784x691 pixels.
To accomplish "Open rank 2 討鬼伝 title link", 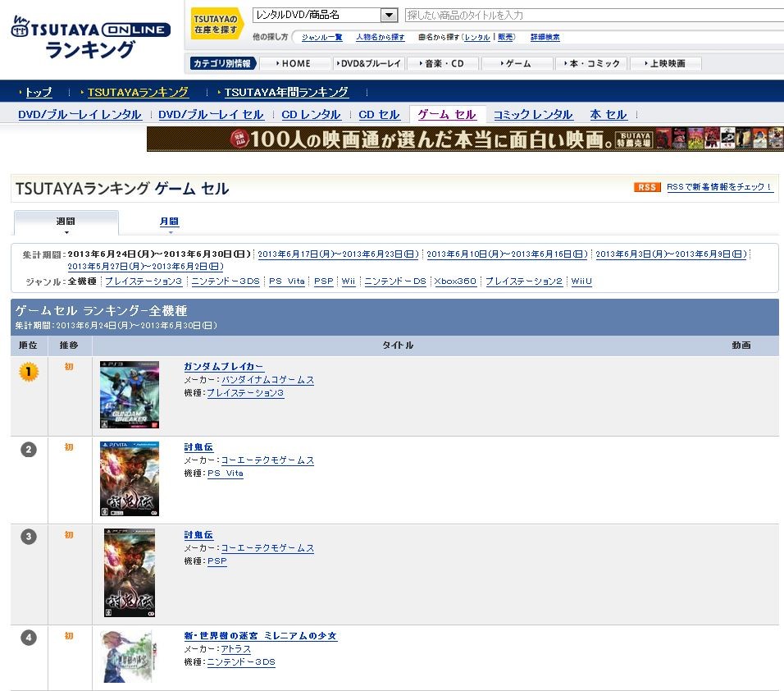I will coord(198,446).
